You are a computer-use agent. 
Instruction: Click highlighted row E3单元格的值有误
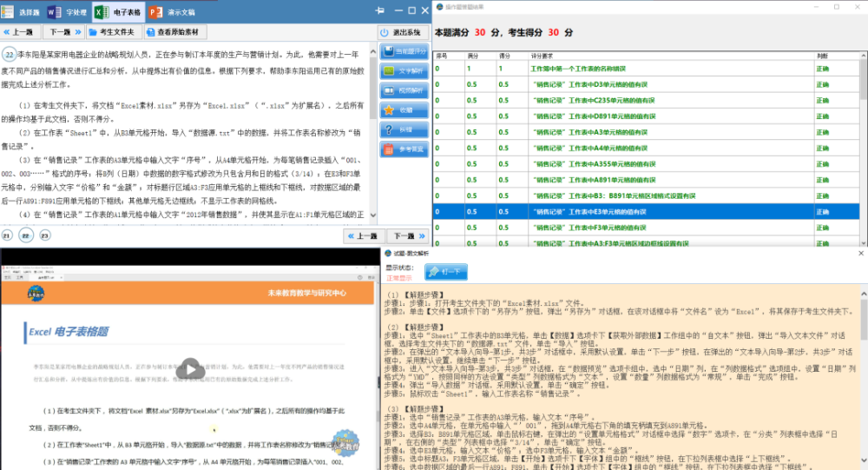pyautogui.click(x=647, y=212)
